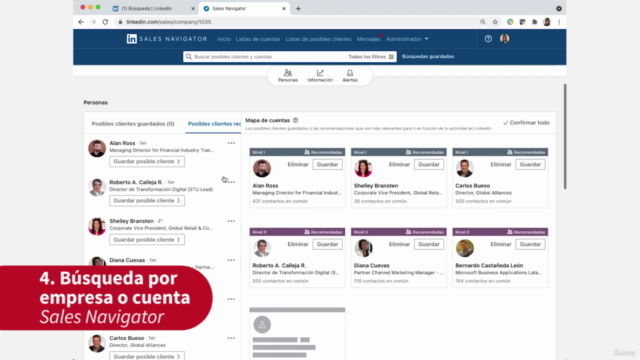
Task: Save Alan Ross card with Guardar
Action: tap(327, 164)
